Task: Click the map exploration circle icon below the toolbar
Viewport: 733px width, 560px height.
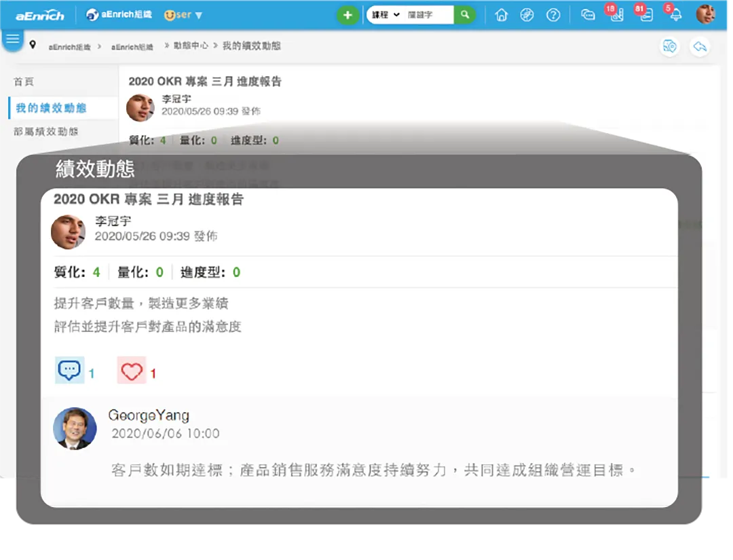Action: [670, 47]
